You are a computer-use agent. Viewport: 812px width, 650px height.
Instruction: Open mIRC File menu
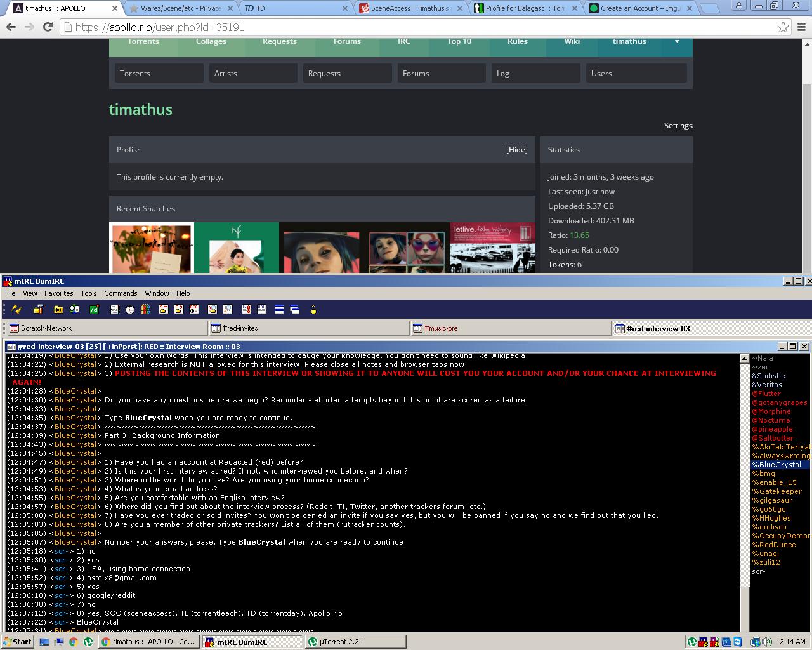point(10,293)
